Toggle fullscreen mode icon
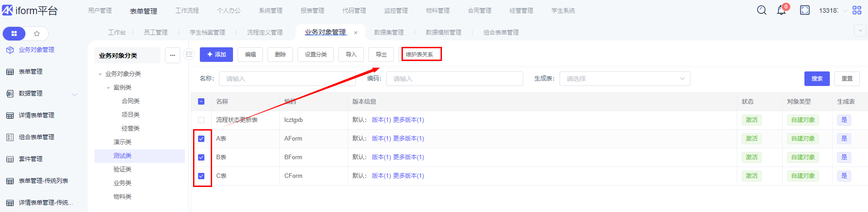 805,10
